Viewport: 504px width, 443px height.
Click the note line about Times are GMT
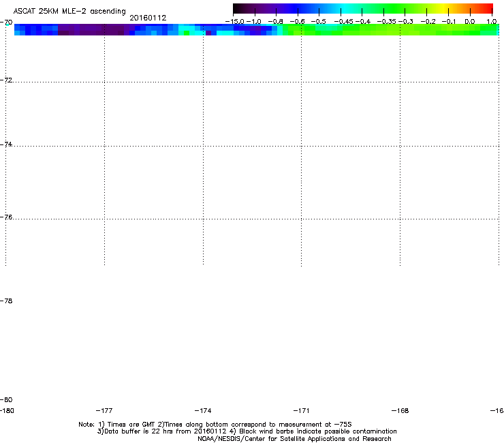click(x=215, y=425)
